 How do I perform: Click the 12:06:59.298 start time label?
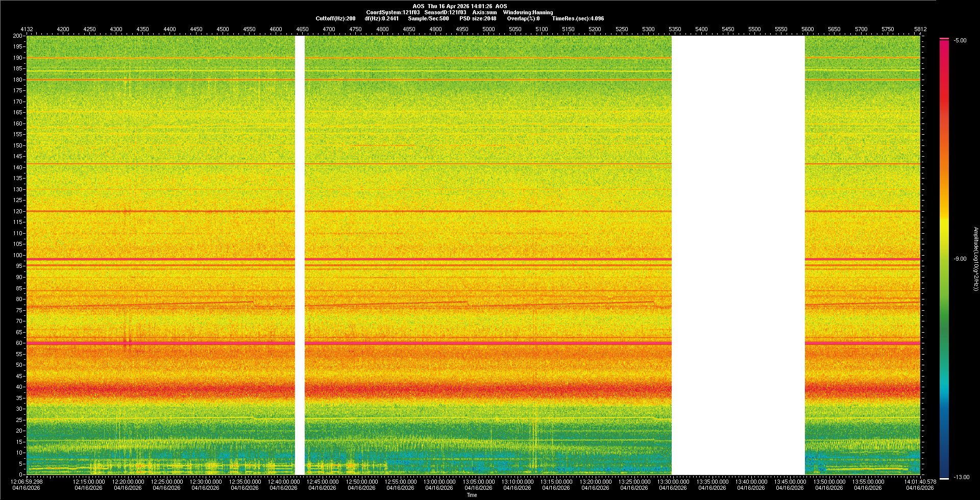pos(28,481)
